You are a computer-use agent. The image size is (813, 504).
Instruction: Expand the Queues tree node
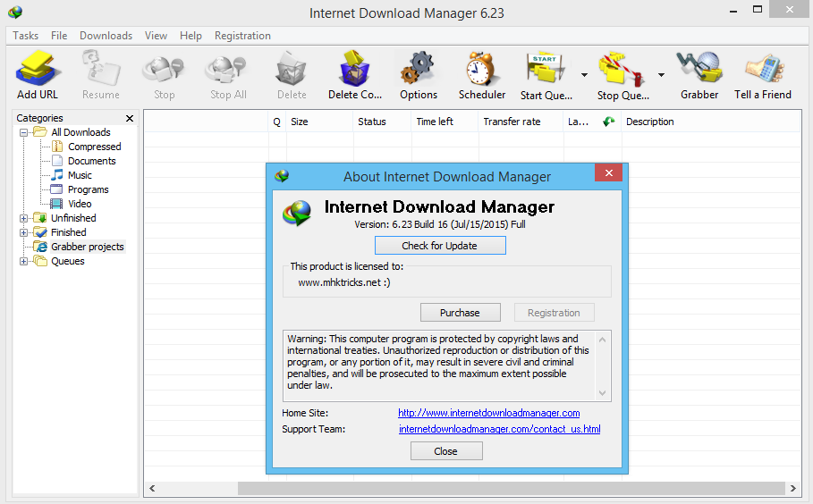[23, 262]
